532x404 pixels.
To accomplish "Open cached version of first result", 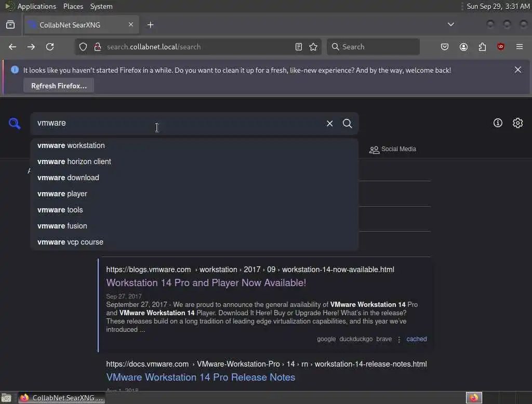I will tap(417, 339).
